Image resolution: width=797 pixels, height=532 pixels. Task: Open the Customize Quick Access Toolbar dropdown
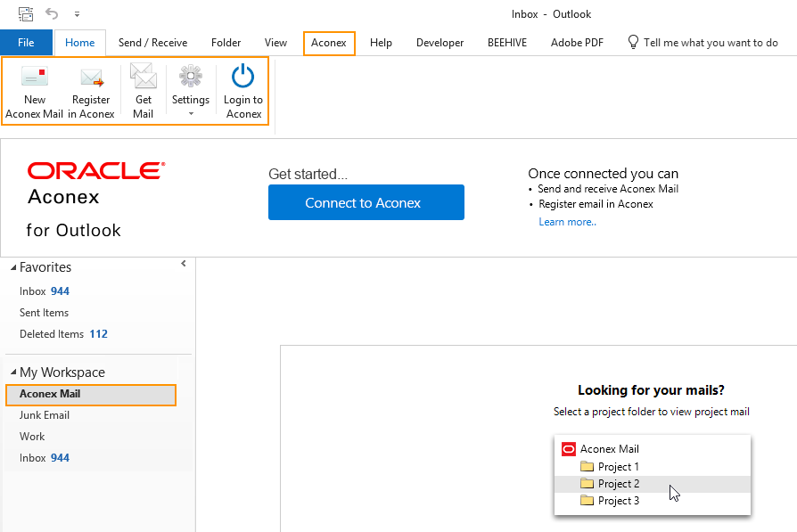77,14
